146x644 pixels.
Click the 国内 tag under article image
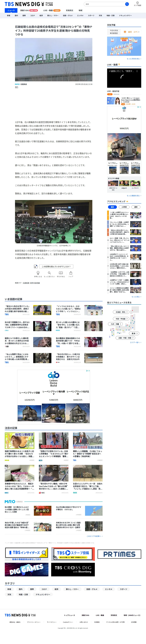click(x=16, y=87)
